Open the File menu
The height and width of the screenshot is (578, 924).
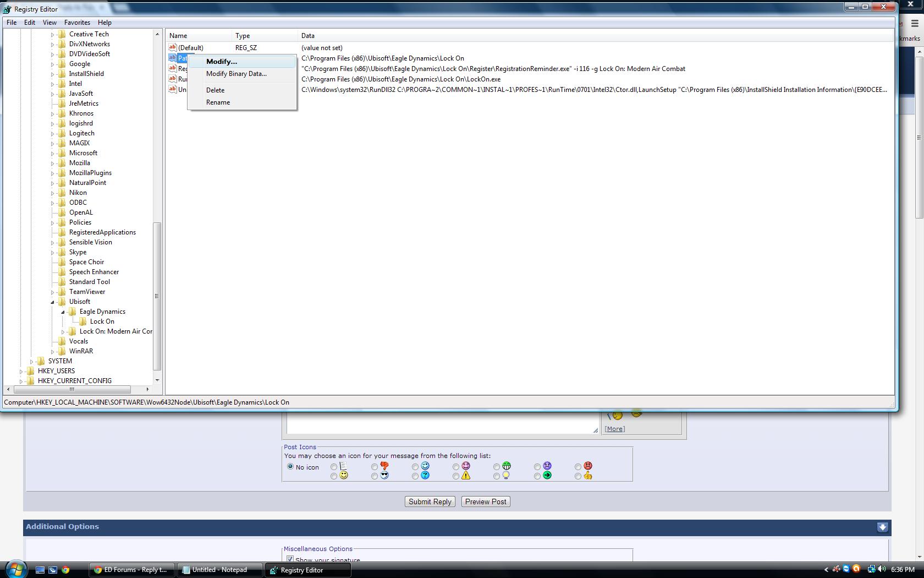click(12, 23)
